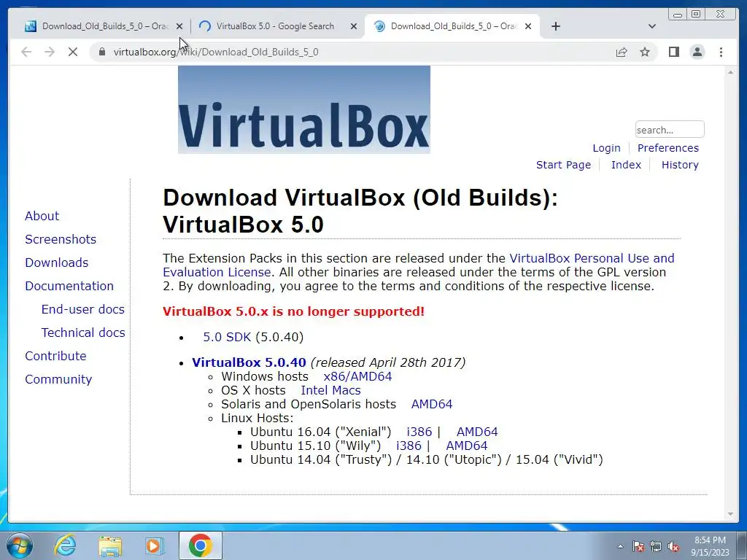This screenshot has height=560, width=747.
Task: Open the Windows Start menu
Action: tap(19, 545)
